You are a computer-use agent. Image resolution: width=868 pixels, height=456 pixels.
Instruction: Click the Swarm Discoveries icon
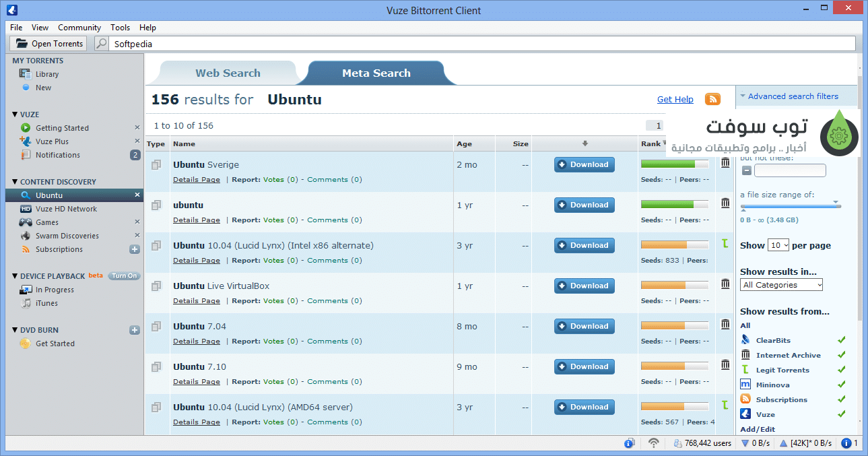[x=26, y=236]
